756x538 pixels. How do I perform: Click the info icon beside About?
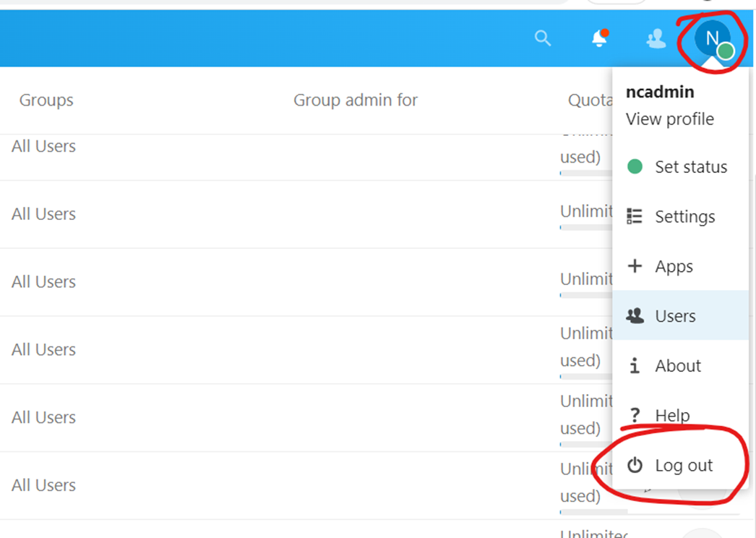tap(635, 366)
